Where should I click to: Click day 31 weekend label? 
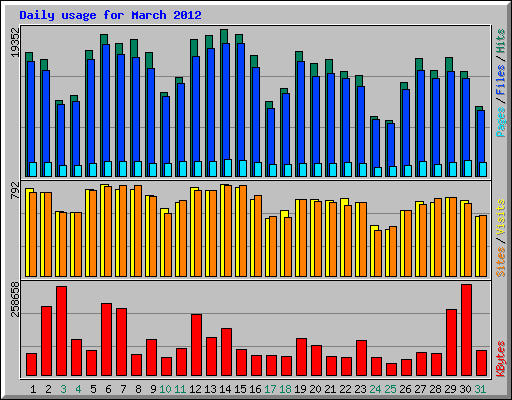[x=480, y=389]
